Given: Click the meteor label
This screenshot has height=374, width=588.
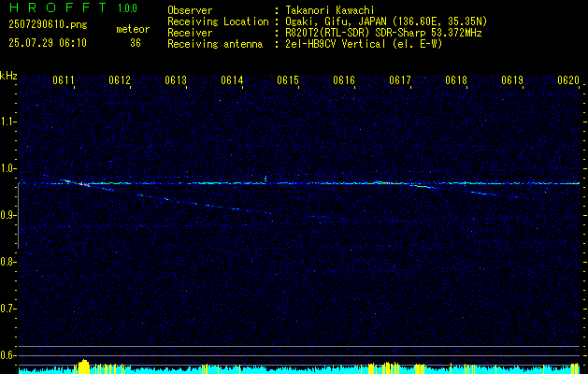Looking at the screenshot, I should pyautogui.click(x=133, y=29).
